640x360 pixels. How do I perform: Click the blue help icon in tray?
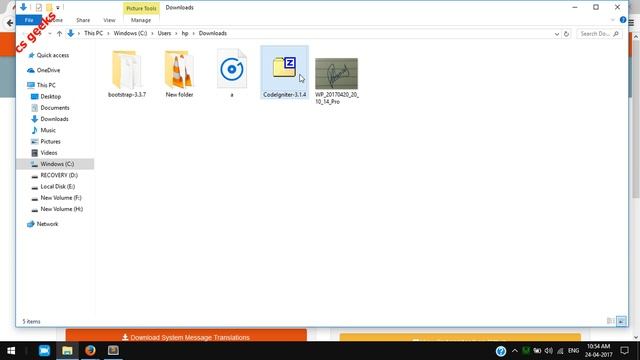[501, 351]
